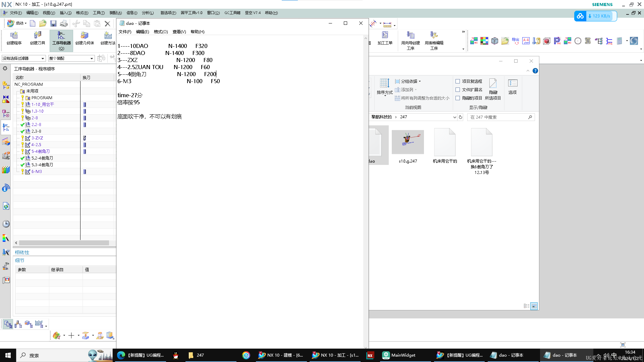Click the Explorer refresh button

tap(461, 117)
